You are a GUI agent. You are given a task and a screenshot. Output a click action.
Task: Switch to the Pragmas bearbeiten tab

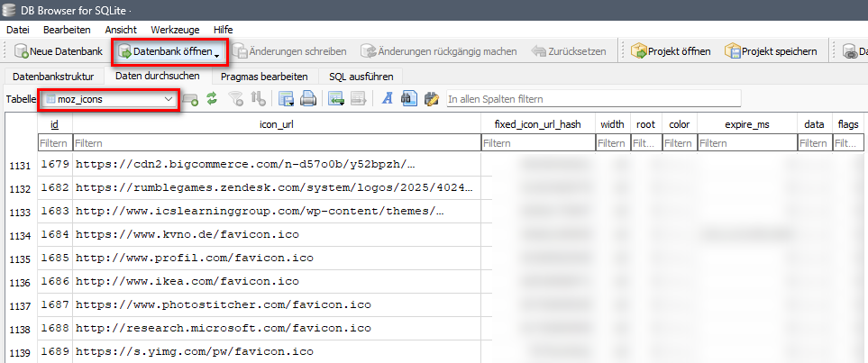click(263, 77)
